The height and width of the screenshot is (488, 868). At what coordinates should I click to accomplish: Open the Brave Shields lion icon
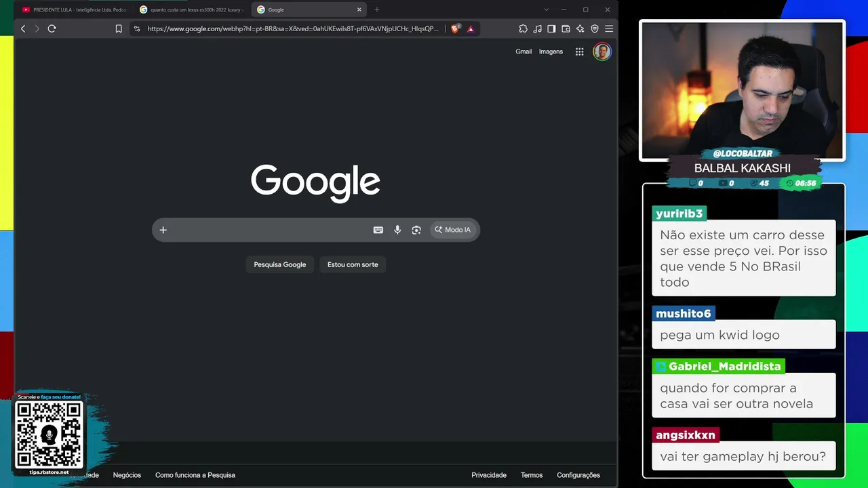tap(455, 28)
